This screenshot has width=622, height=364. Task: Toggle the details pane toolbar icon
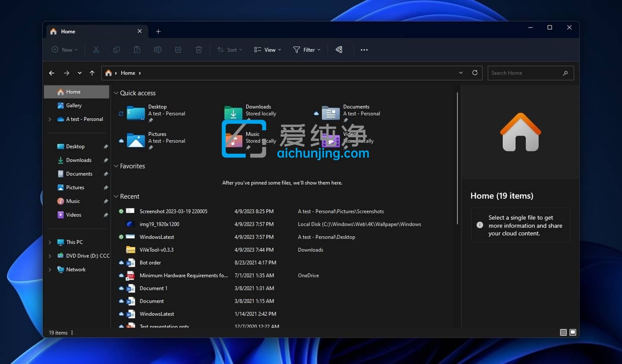click(339, 50)
